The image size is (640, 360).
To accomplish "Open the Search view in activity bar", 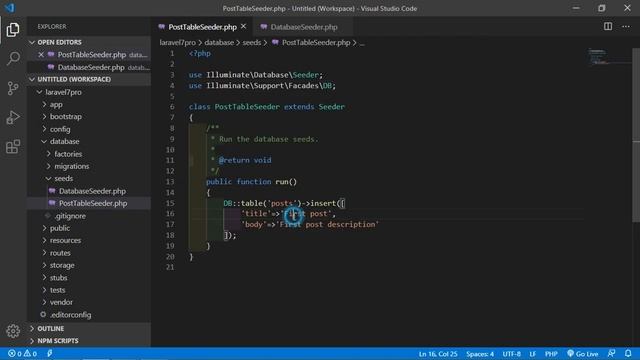I will click(13, 58).
